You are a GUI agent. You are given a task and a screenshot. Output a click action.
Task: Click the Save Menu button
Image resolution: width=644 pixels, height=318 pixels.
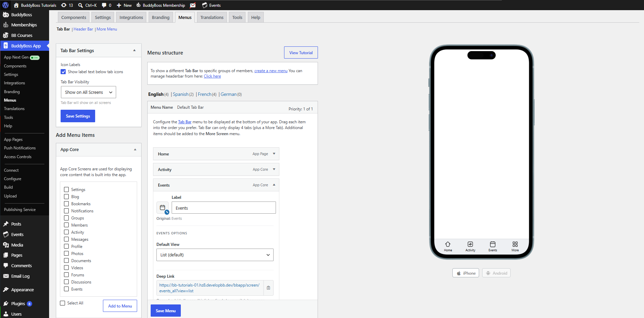tap(166, 311)
